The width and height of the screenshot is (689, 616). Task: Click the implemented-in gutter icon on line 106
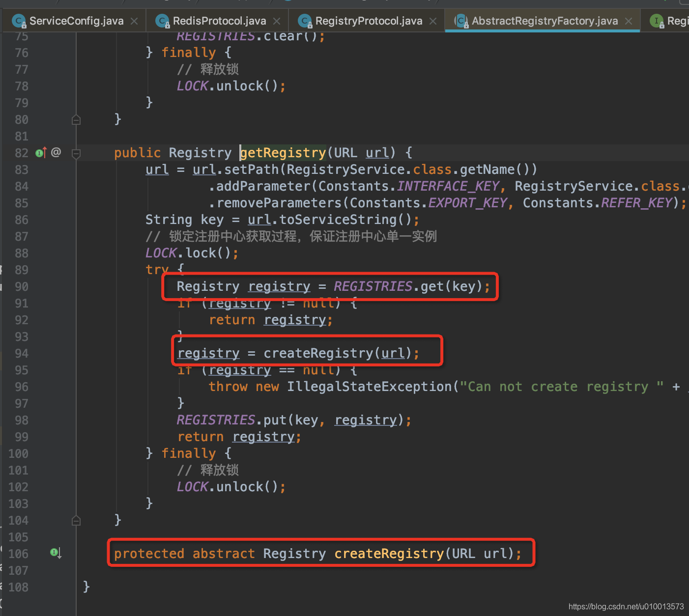[x=56, y=553]
